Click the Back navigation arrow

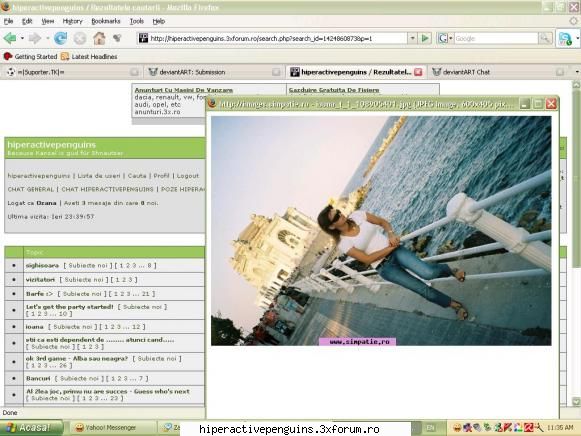10,38
